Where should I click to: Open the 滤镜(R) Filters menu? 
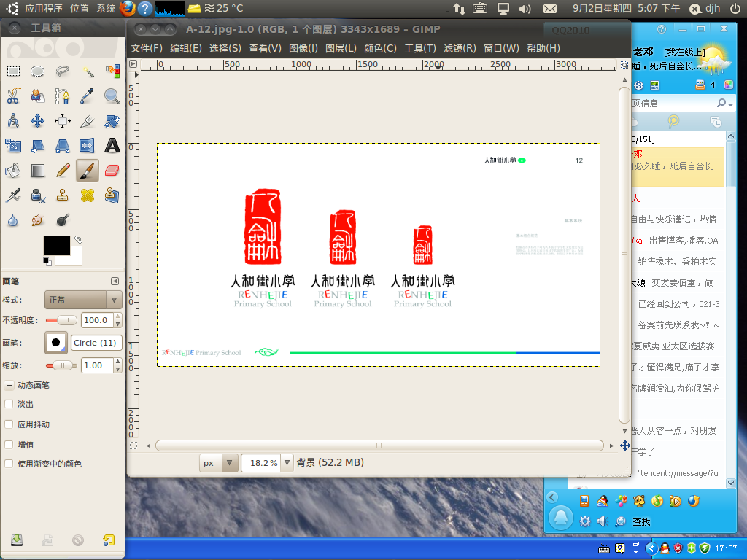460,49
